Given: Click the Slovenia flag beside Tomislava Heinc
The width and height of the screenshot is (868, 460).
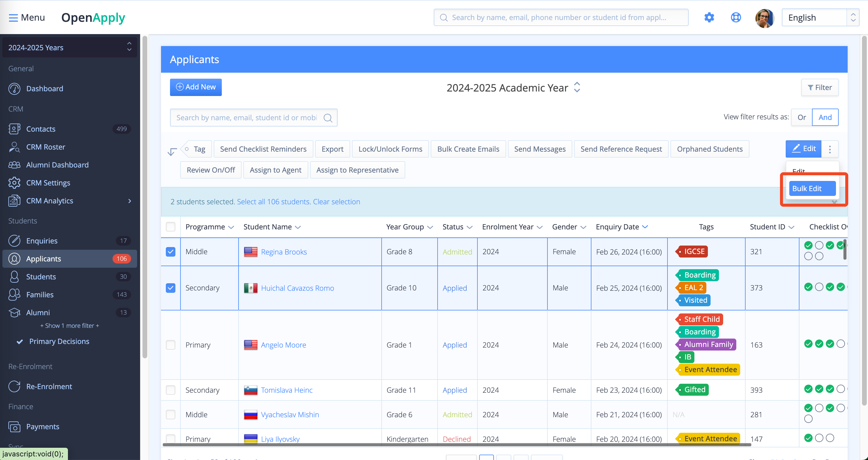Looking at the screenshot, I should (x=251, y=390).
